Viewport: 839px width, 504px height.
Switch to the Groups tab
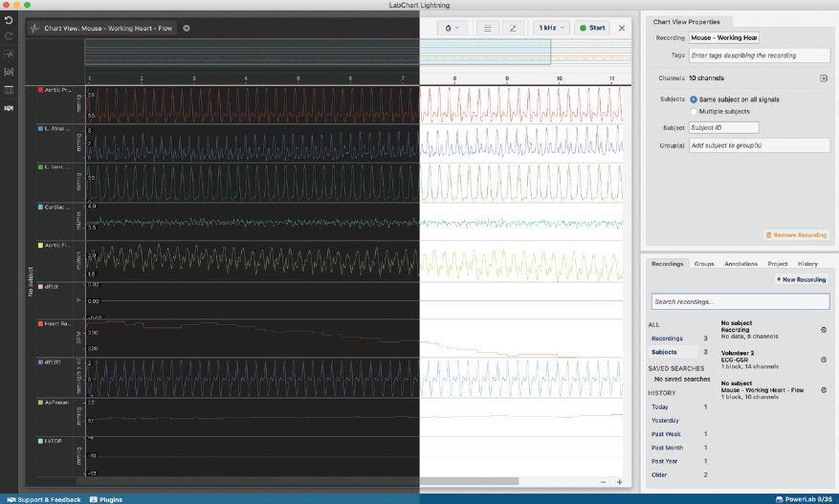coord(704,264)
